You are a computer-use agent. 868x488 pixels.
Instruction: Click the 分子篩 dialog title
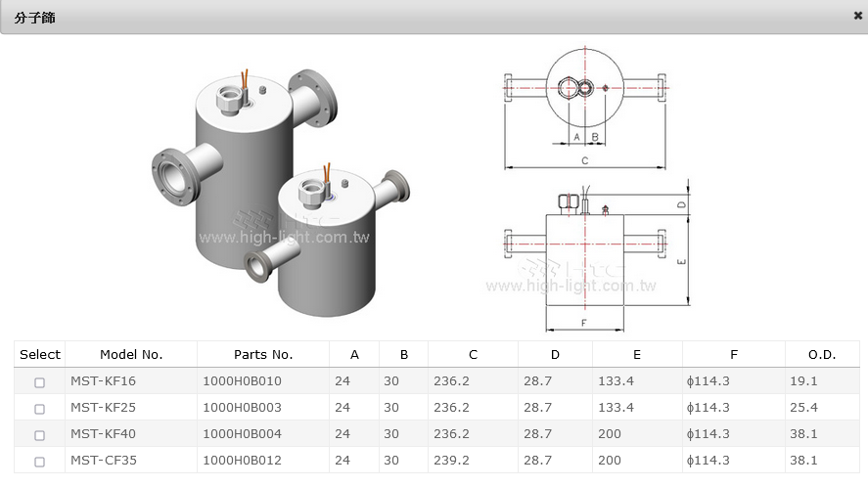(34, 18)
